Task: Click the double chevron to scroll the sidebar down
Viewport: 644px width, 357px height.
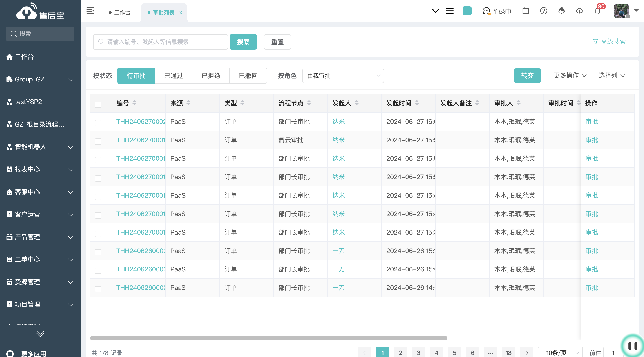Action: pyautogui.click(x=40, y=334)
